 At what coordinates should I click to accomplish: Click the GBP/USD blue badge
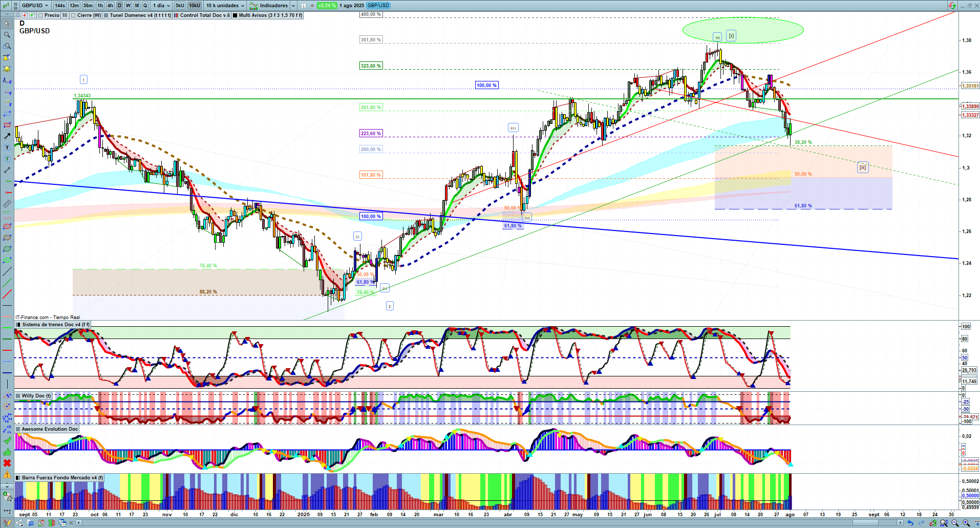pos(378,6)
